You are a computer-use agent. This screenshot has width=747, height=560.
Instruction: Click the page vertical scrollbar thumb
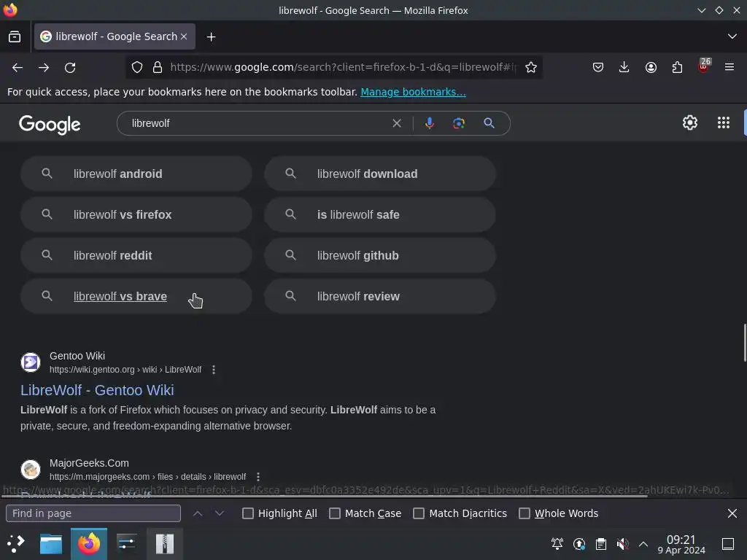click(x=744, y=343)
